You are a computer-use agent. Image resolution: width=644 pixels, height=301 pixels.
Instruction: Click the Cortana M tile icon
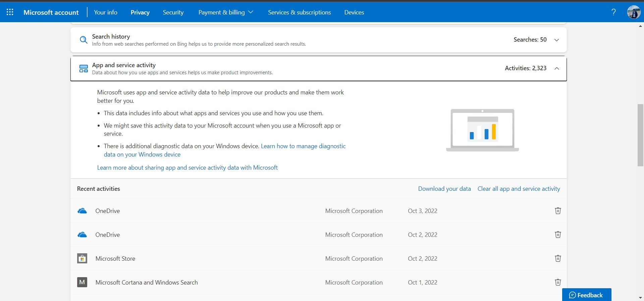tap(82, 282)
